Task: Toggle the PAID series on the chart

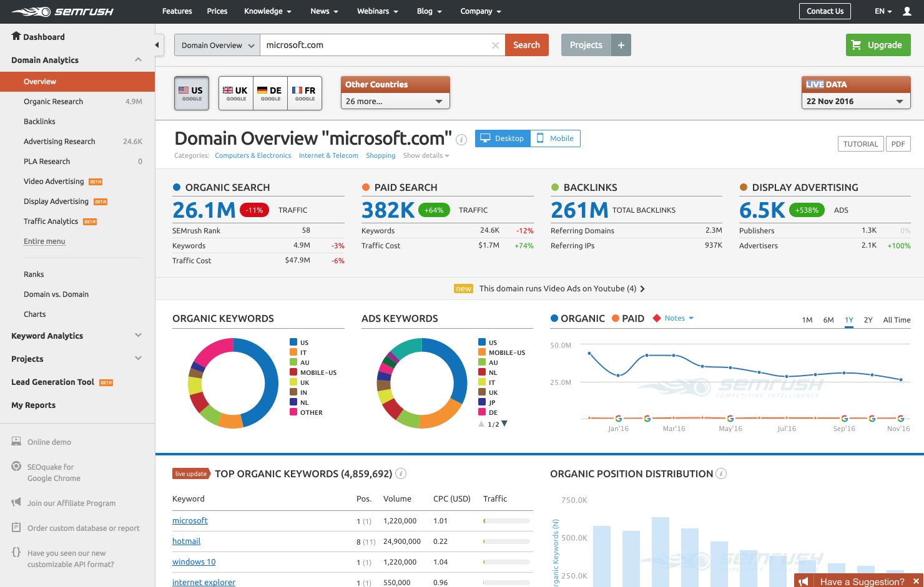Action: (x=628, y=318)
